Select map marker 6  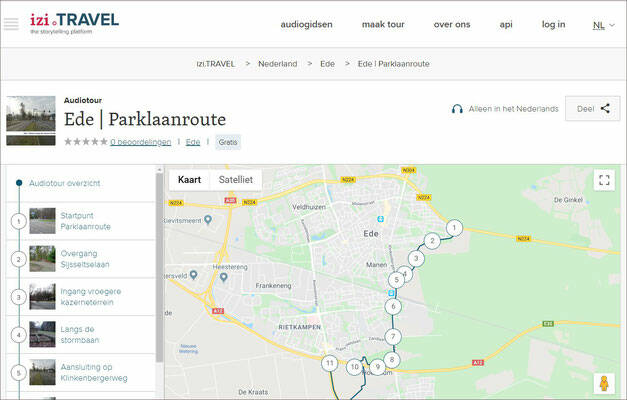393,306
